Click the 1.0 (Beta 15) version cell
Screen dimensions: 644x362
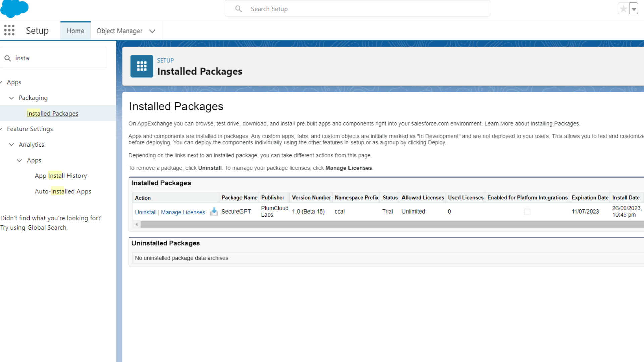click(x=308, y=212)
